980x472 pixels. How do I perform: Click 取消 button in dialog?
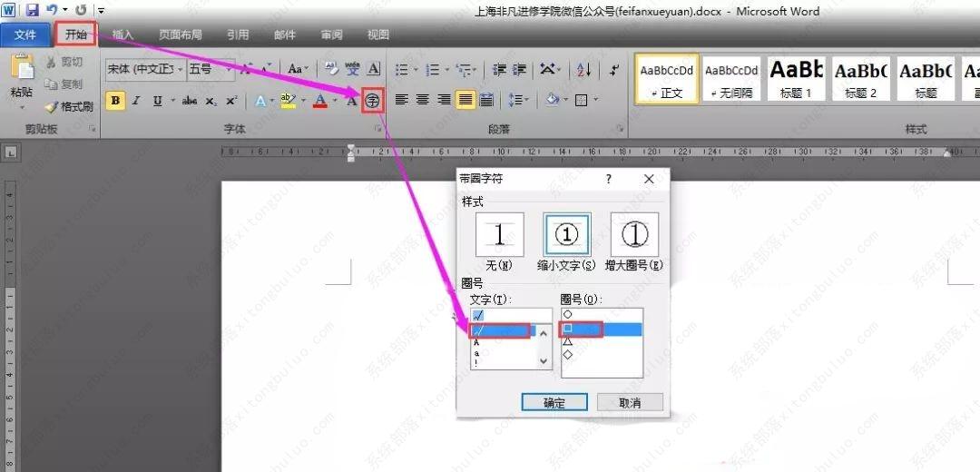coord(630,403)
